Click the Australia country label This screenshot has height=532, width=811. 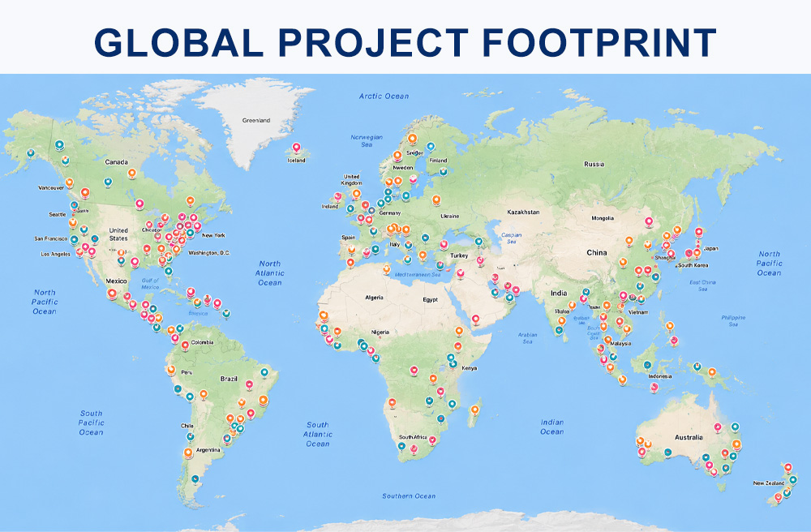pos(689,437)
